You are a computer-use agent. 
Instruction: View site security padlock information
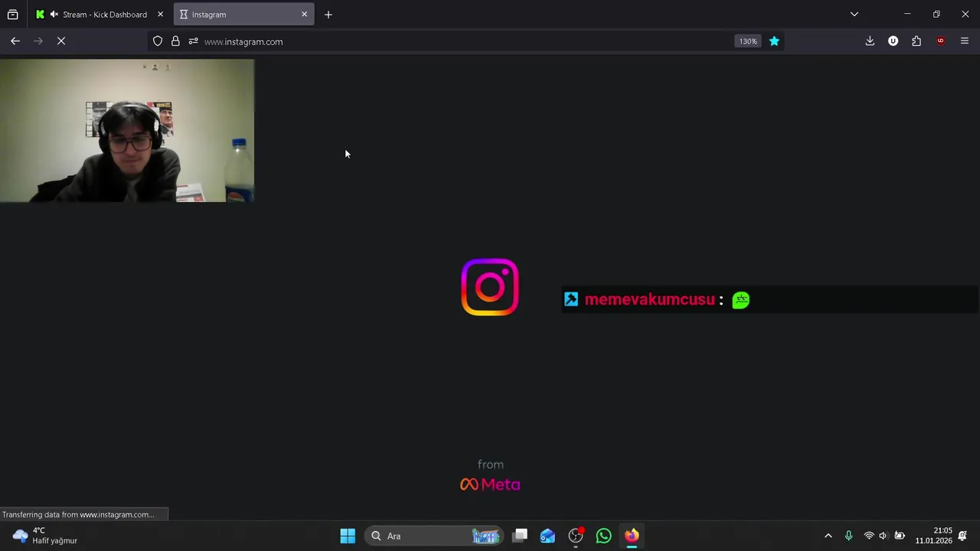coord(175,41)
